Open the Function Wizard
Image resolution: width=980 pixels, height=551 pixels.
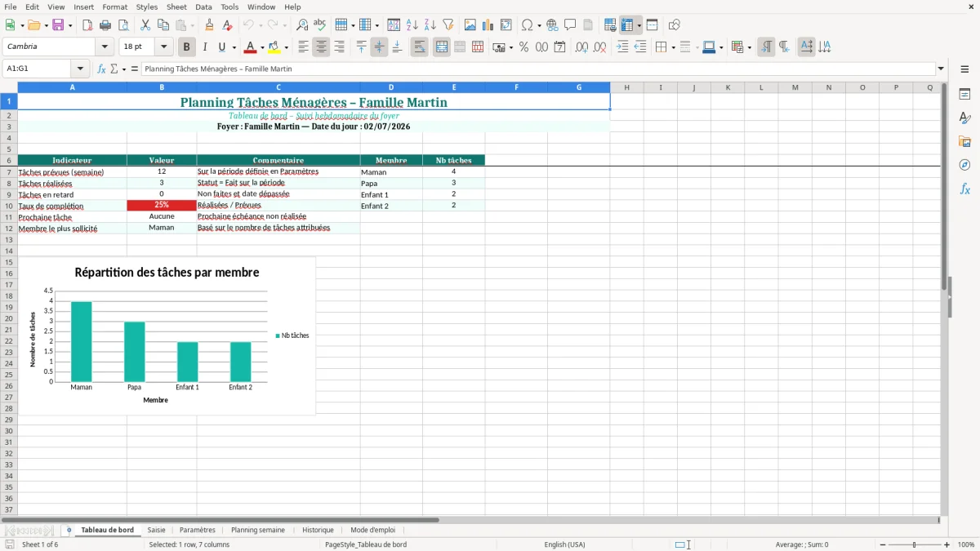[x=101, y=69]
